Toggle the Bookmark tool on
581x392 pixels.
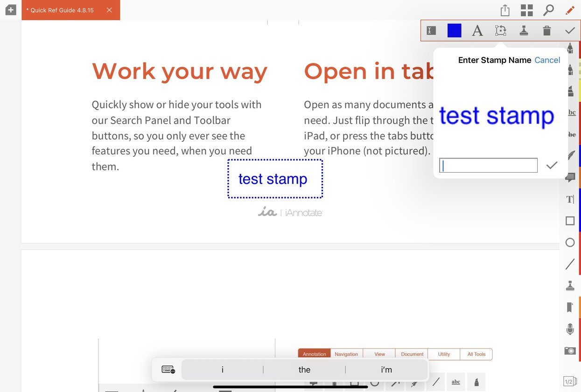coord(570,307)
